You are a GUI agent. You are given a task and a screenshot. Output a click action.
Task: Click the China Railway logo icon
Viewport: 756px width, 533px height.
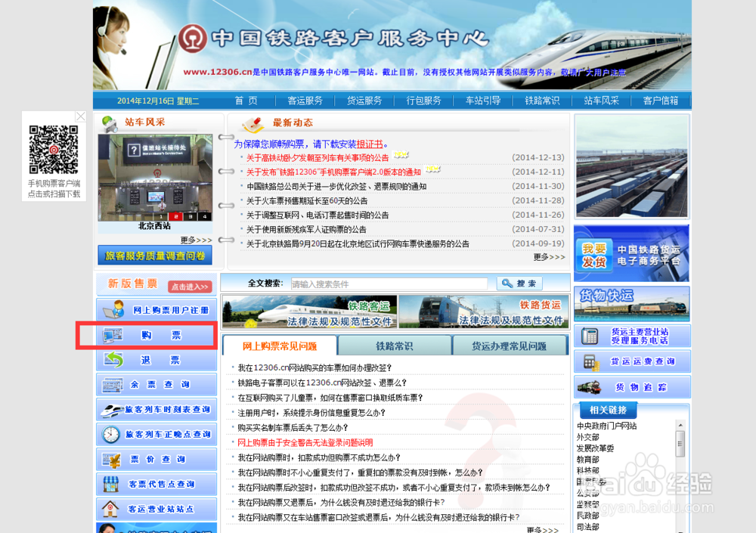[193, 39]
